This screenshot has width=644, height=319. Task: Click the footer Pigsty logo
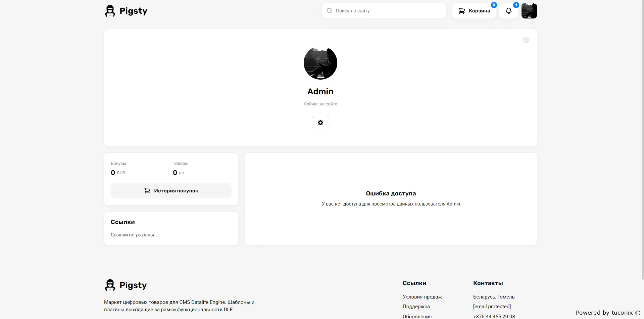click(x=126, y=285)
